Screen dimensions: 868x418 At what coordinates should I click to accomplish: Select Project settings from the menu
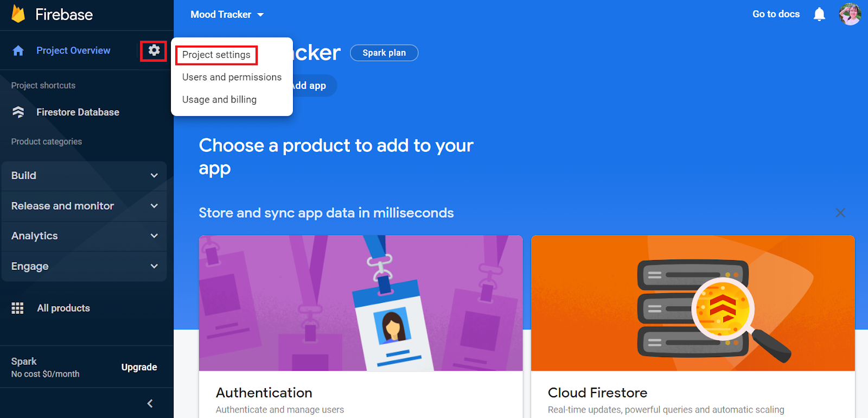pyautogui.click(x=215, y=55)
